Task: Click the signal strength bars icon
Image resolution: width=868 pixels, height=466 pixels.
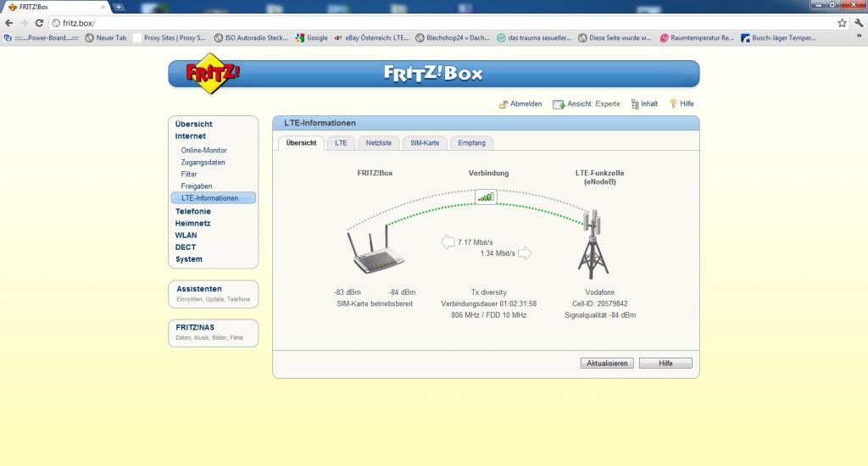Action: (x=486, y=197)
